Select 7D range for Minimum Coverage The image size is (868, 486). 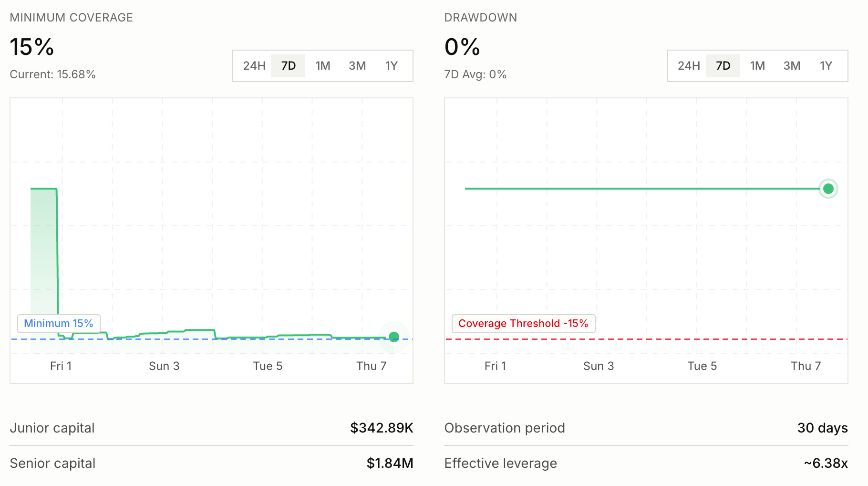tap(289, 66)
